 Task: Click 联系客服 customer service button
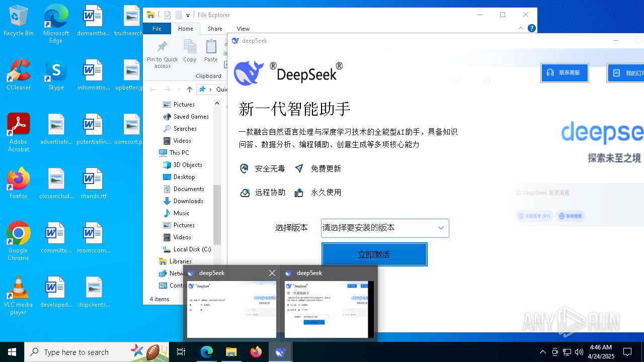click(x=565, y=73)
